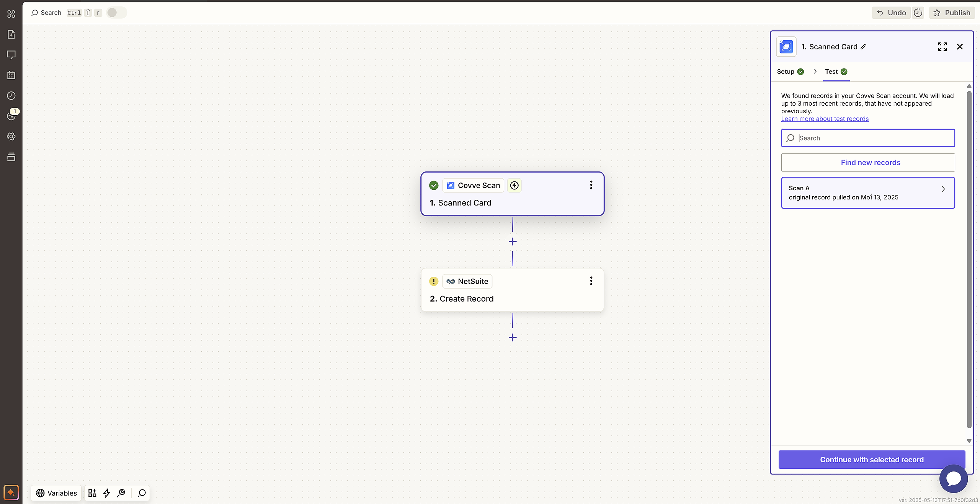This screenshot has height=504, width=980.
Task: Click the lightning bolt toolbar icon
Action: pyautogui.click(x=107, y=493)
